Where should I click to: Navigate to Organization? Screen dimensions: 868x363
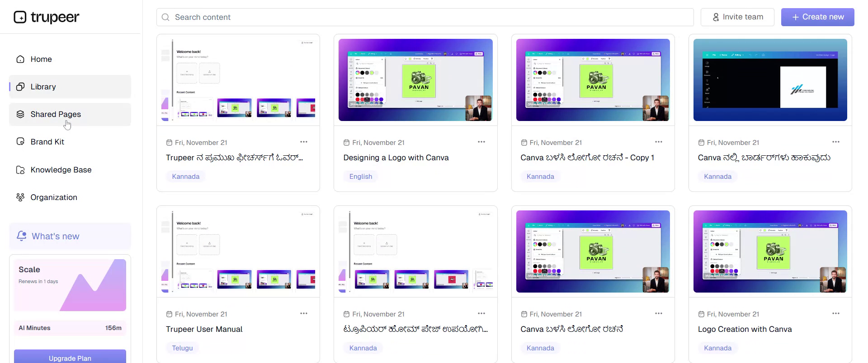tap(70, 197)
